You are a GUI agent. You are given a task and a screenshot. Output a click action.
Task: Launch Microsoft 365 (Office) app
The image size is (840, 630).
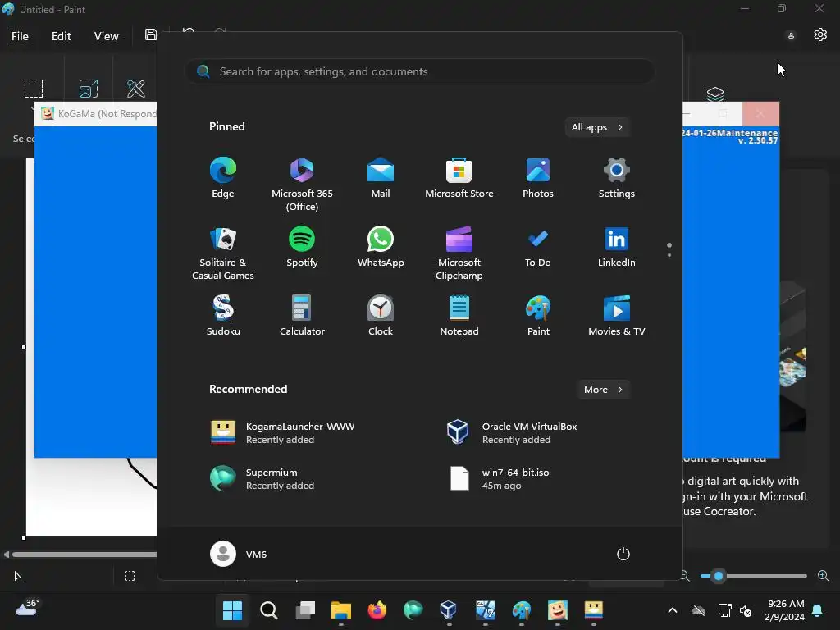tap(302, 184)
